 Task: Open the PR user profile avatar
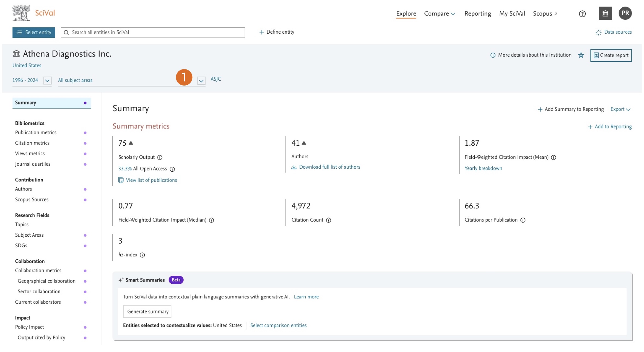tap(625, 13)
